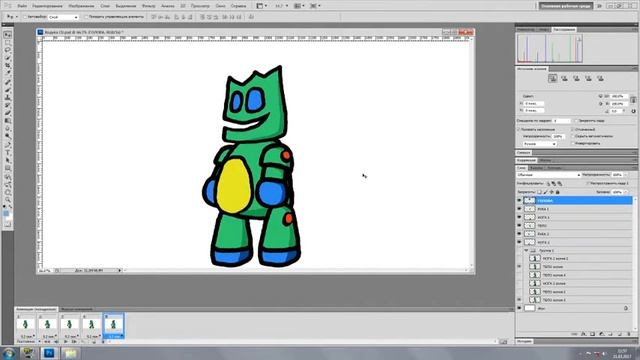Select the Move tool
640x360 pixels.
tap(7, 35)
